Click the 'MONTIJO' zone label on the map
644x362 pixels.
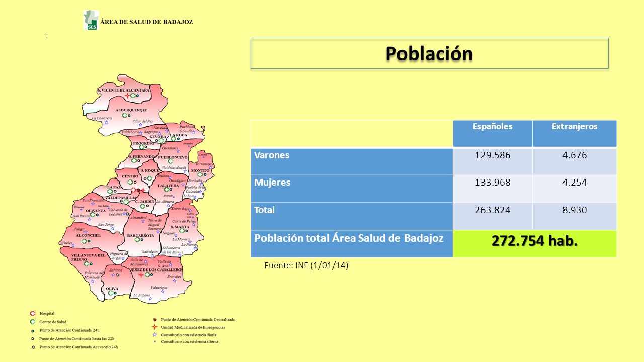tap(200, 170)
